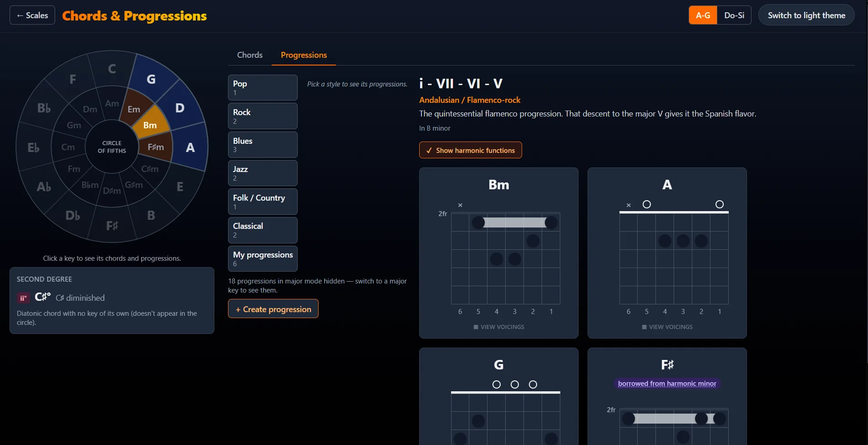Select F♯m minor key segment
Image resolution: width=868 pixels, height=445 pixels.
point(156,147)
